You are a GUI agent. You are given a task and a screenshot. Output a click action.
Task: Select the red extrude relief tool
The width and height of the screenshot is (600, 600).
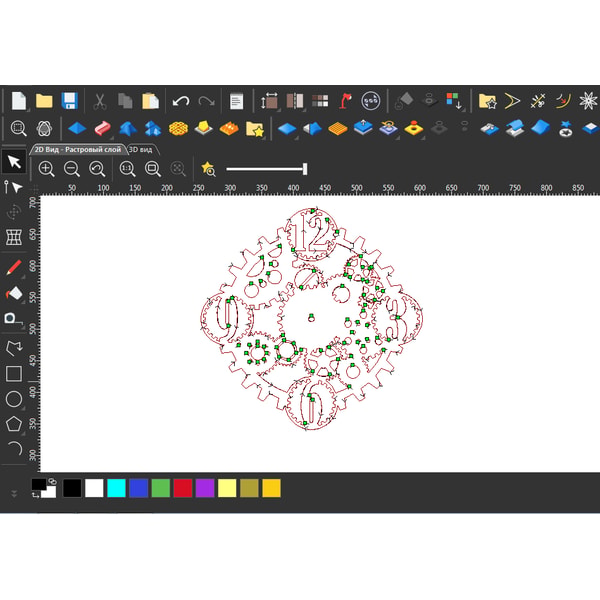point(102,129)
